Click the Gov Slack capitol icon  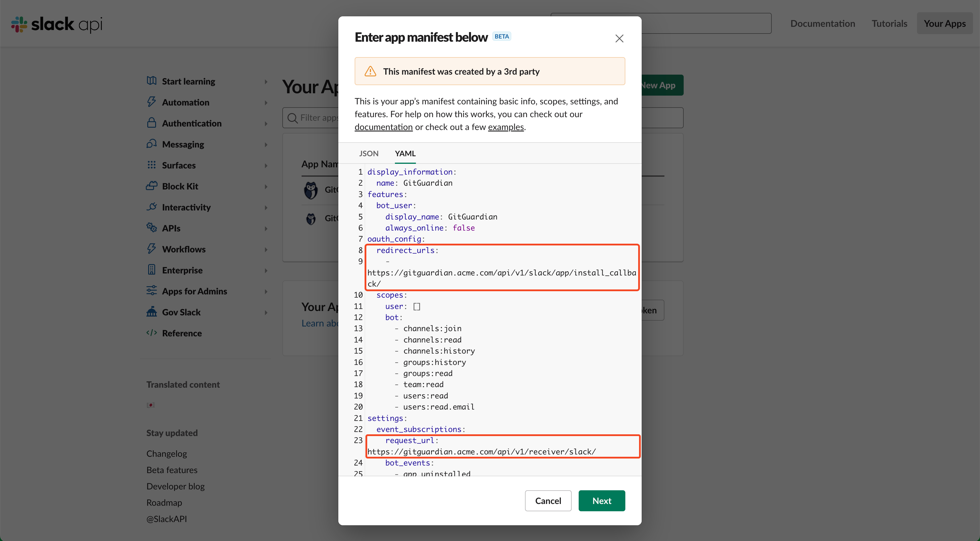tap(151, 312)
